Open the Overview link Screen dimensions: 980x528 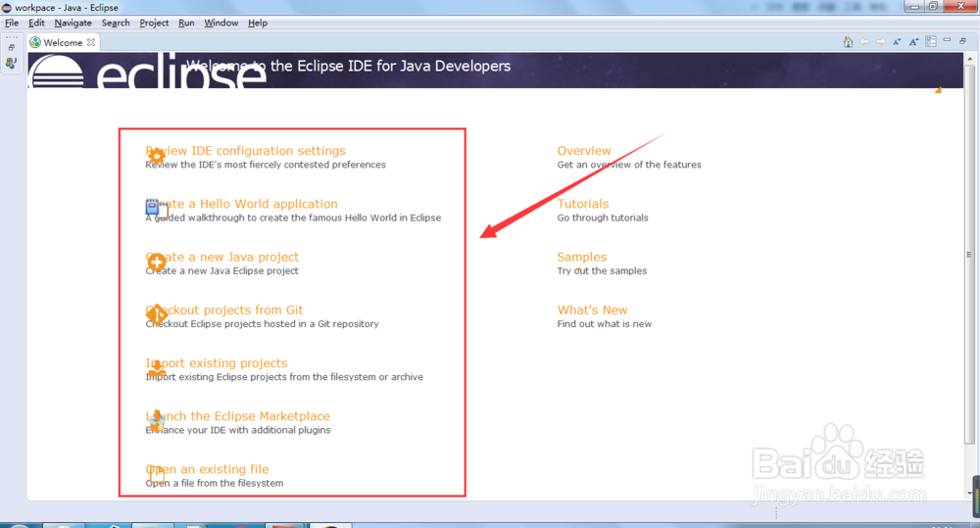click(584, 151)
